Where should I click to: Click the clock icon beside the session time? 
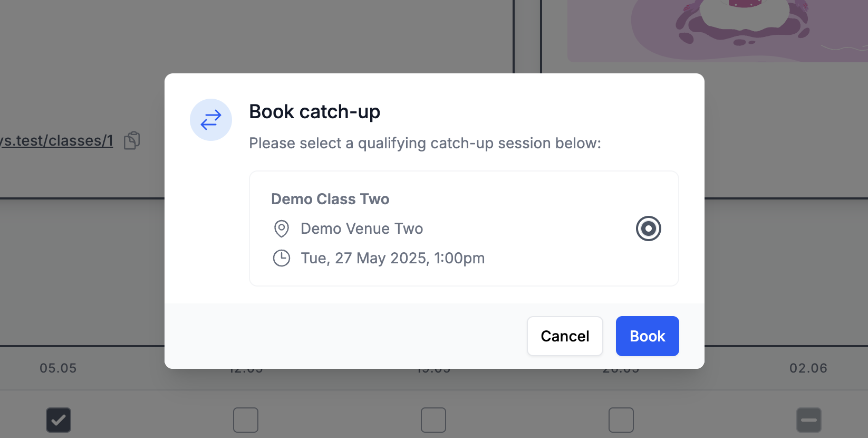(282, 258)
